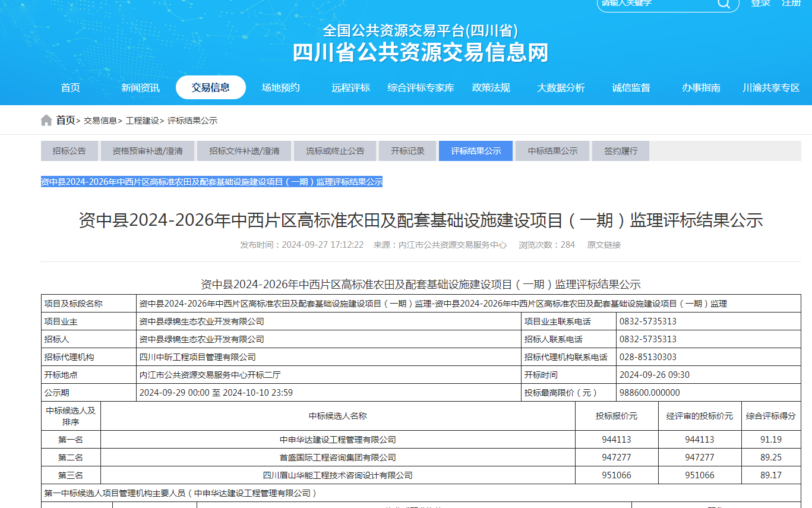Image resolution: width=812 pixels, height=508 pixels.
Task: Open 大数据分析 navigation item
Action: click(x=561, y=88)
